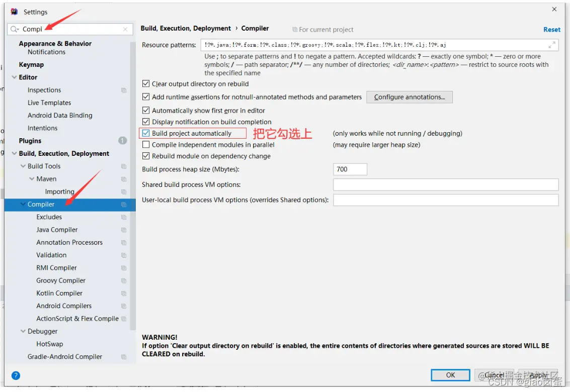Click Shared build process VM options field
Screen dimensions: 570x392
coord(446,184)
